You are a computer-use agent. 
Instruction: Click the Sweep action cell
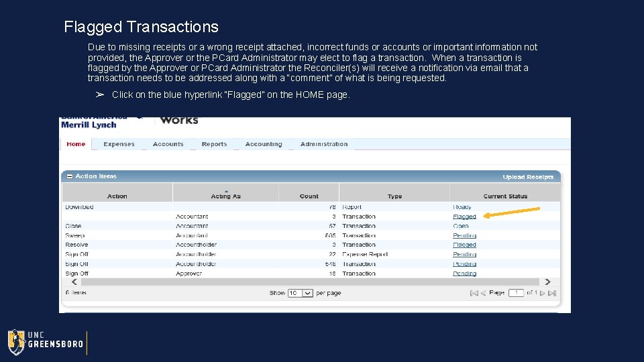[x=74, y=235]
